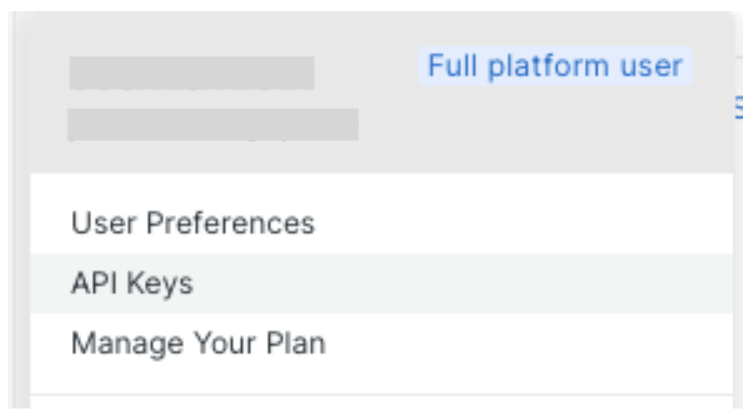Viewport: 754px width, 420px height.
Task: Click the User Preferences text
Action: click(193, 223)
